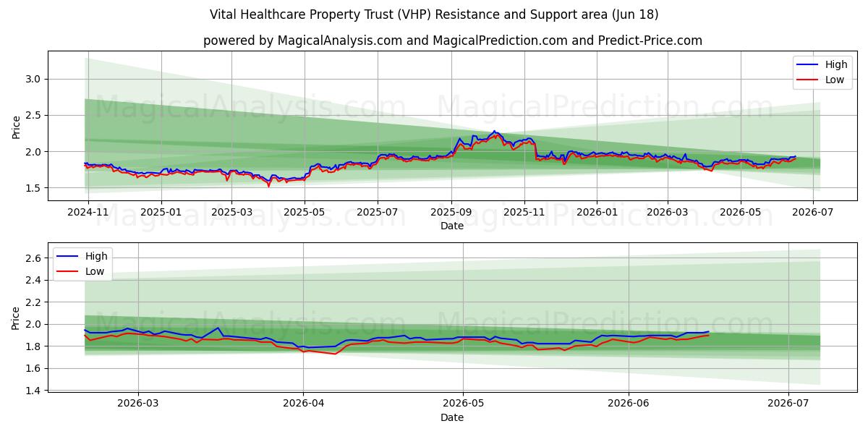The image size is (868, 434).
Task: Click the top chart x-axis label '2026-03'
Action: pos(668,213)
